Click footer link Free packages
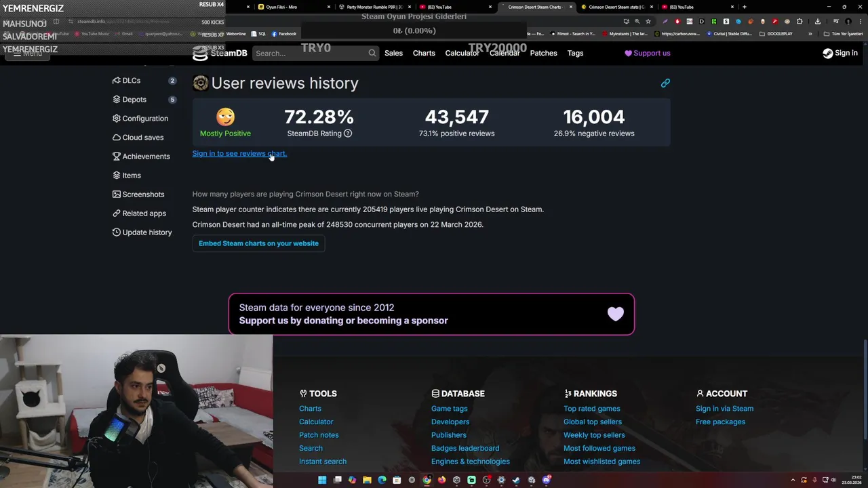This screenshot has width=868, height=488. 720,422
